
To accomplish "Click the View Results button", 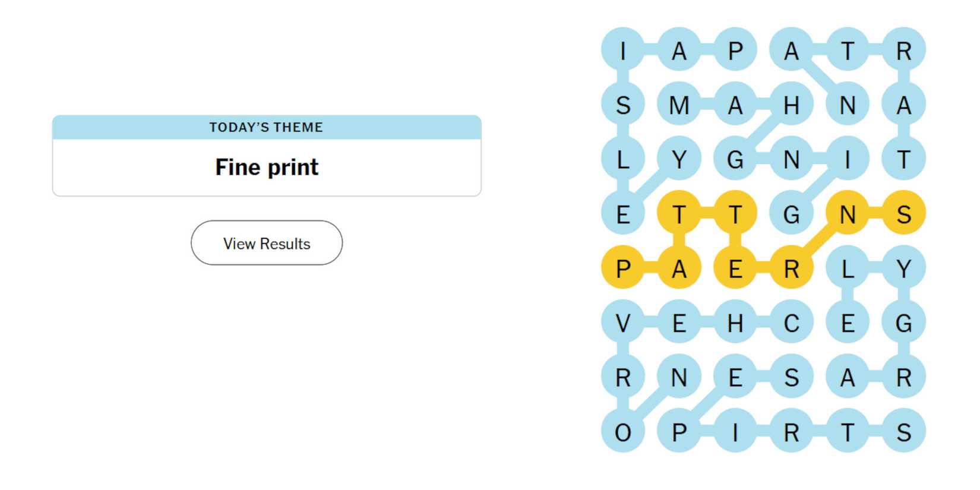I will 265,243.
